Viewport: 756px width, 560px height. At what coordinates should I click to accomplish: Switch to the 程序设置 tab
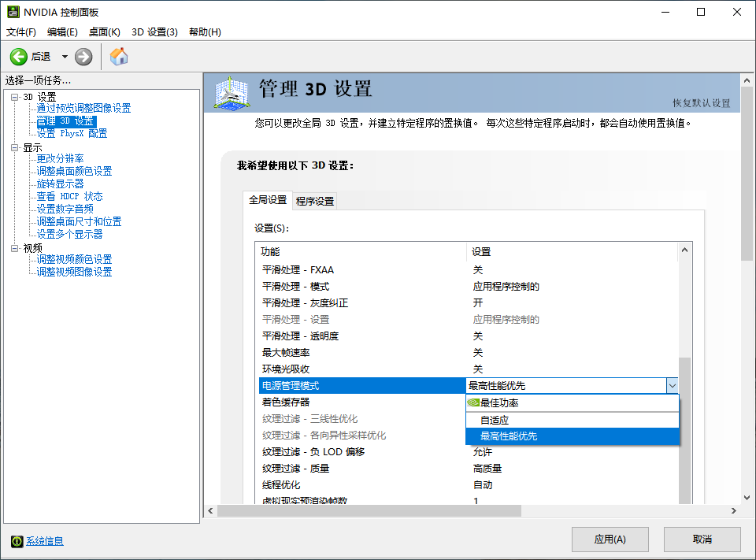click(x=315, y=200)
